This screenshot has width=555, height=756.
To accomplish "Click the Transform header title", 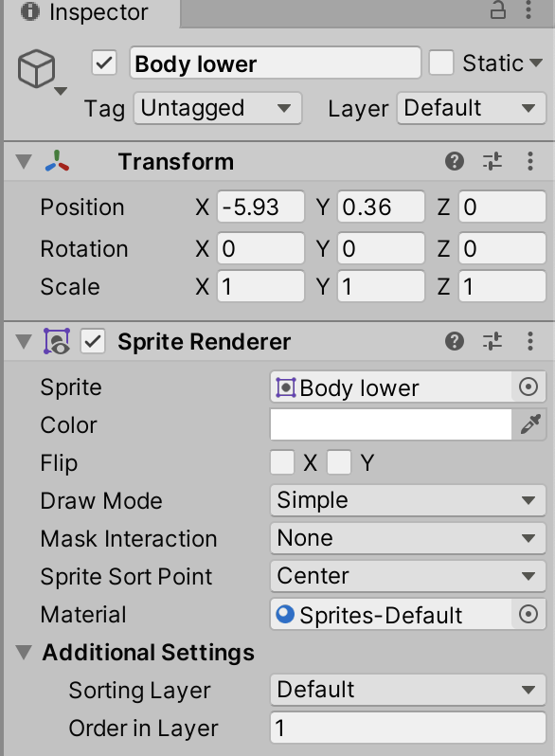I will [x=176, y=161].
